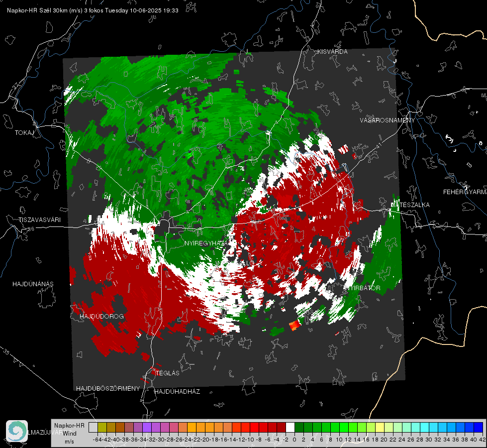Select the grey first swatch in the legend
487x448 pixels.
point(93,427)
